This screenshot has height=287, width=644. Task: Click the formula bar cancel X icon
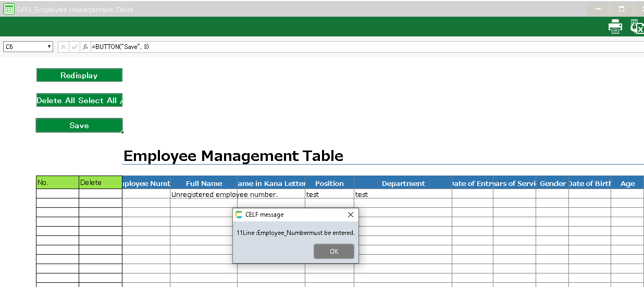pyautogui.click(x=64, y=47)
